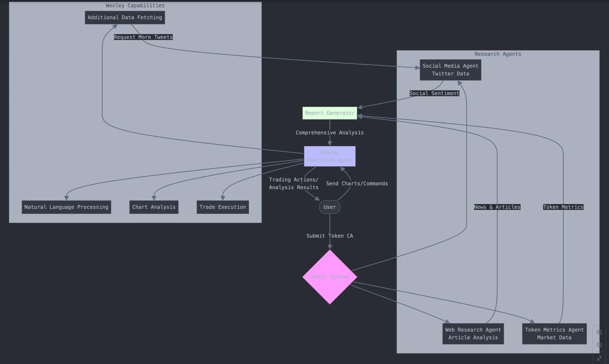Click the News & Articles edge label
The image size is (609, 364).
click(497, 207)
